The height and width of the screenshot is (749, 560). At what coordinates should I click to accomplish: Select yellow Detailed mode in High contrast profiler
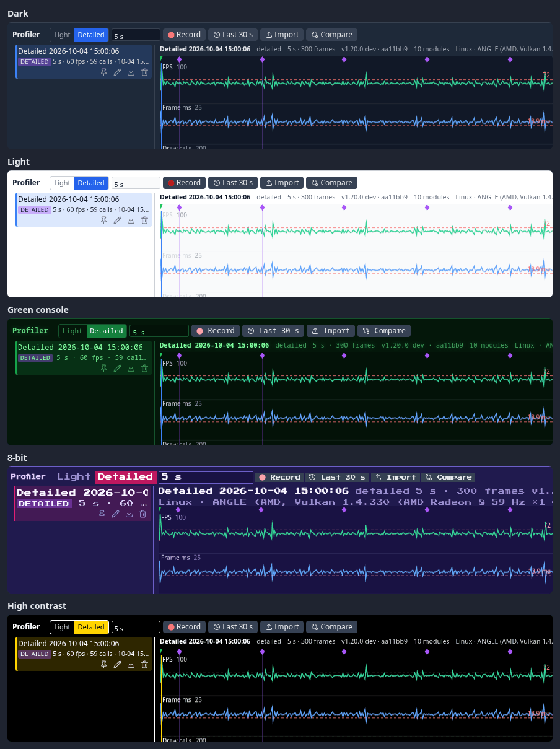coord(91,627)
